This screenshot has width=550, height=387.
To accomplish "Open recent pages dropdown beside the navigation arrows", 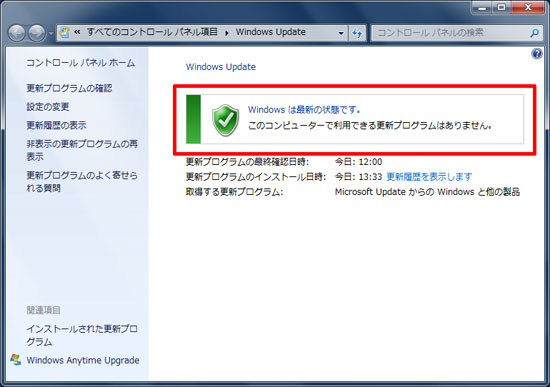I will (x=51, y=34).
